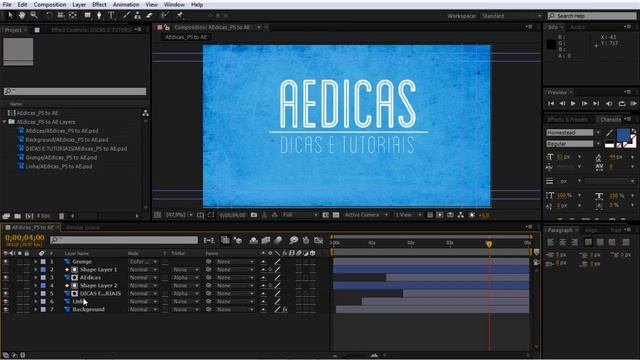Toggle composition viewer lock icon
Viewport: 640px width, 360px height.
pos(166,27)
